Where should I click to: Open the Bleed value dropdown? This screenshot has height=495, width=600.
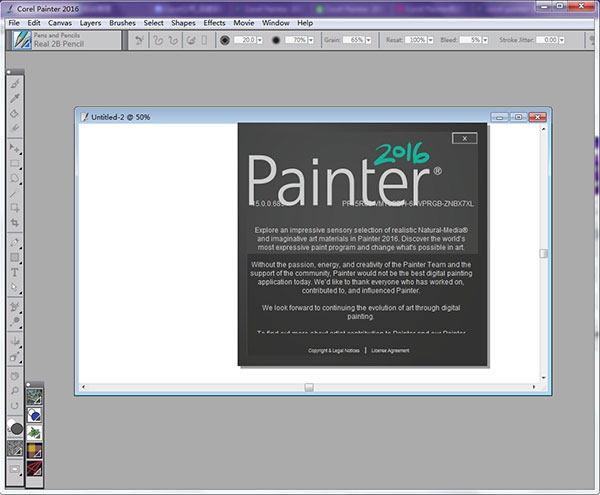tap(485, 40)
